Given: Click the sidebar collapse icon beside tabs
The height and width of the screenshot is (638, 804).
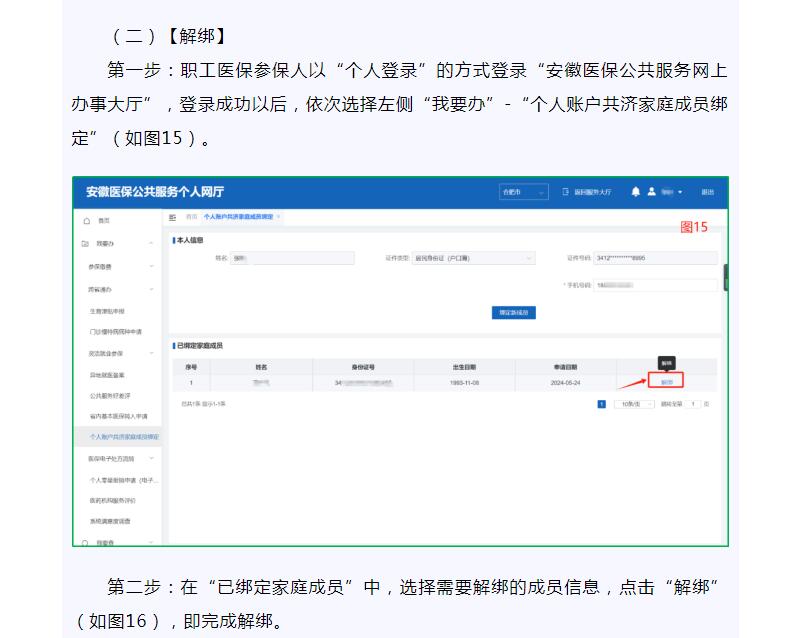Looking at the screenshot, I should (173, 216).
